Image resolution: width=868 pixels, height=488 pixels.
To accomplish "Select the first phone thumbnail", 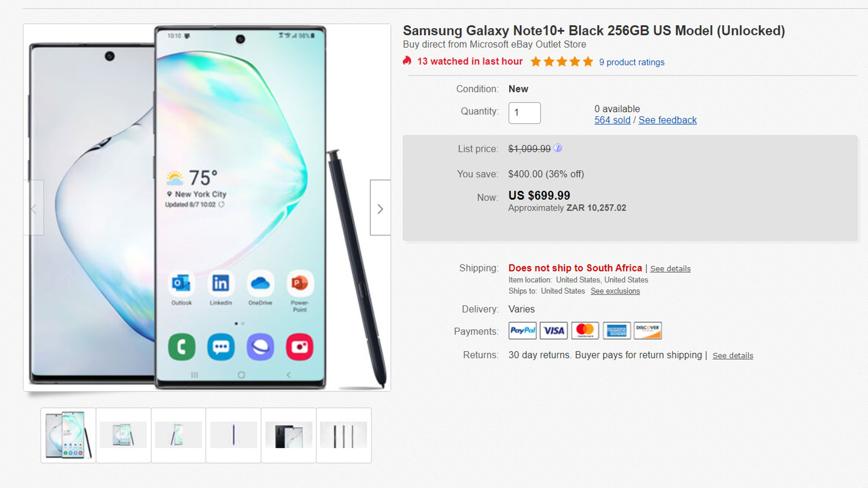I will point(68,435).
